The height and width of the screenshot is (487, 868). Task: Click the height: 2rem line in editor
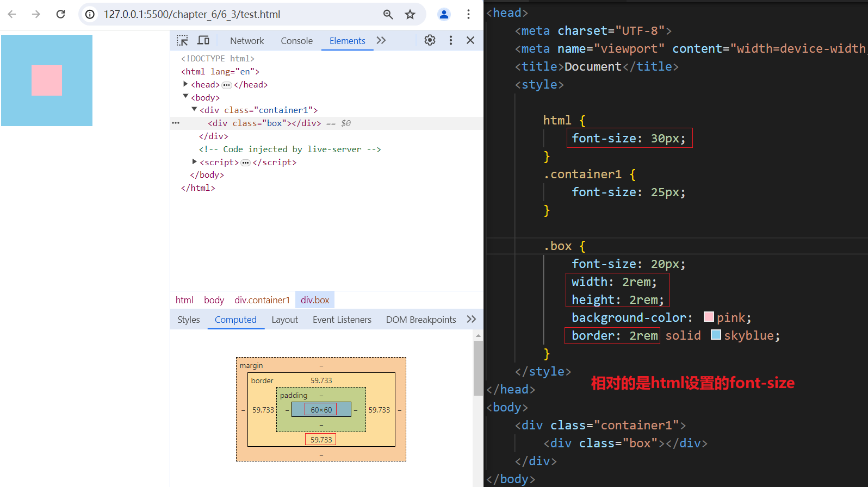pyautogui.click(x=618, y=299)
